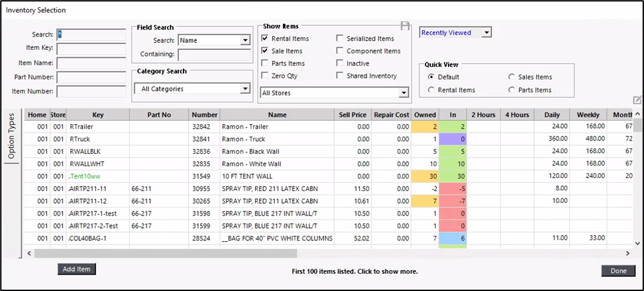Screen dimensions: 644x291
Task: Click the save filter floppy disk icon
Action: tap(406, 25)
